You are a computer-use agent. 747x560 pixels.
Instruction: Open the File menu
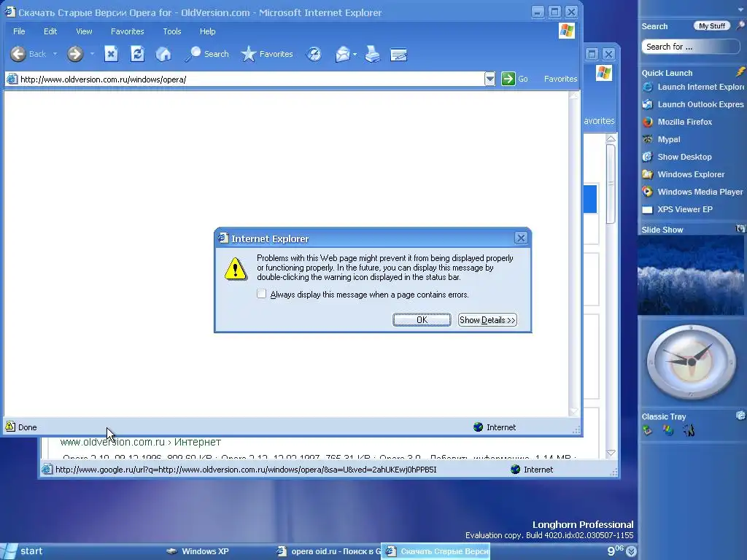19,31
